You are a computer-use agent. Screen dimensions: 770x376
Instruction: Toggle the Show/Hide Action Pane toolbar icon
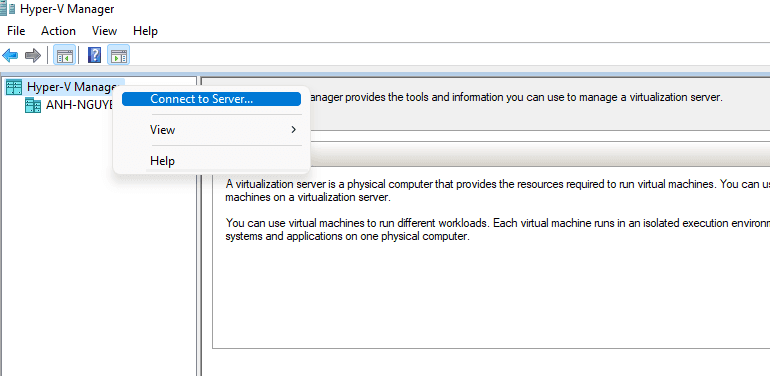click(118, 55)
